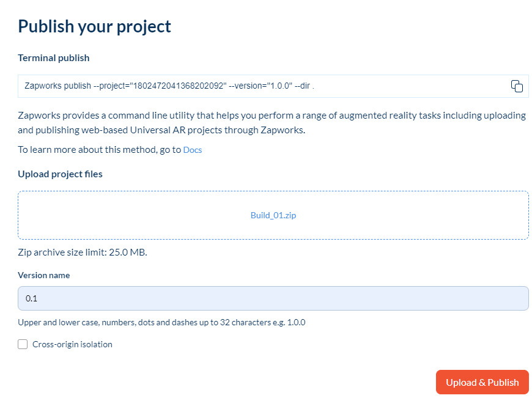Screen dimensions: 532x409
Task: Click the "To learn more about this method" text
Action: coord(99,150)
